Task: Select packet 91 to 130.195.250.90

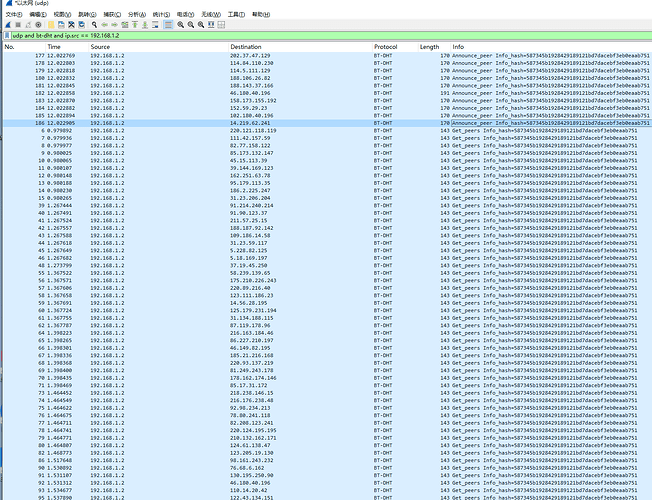Action: pyautogui.click(x=328, y=475)
